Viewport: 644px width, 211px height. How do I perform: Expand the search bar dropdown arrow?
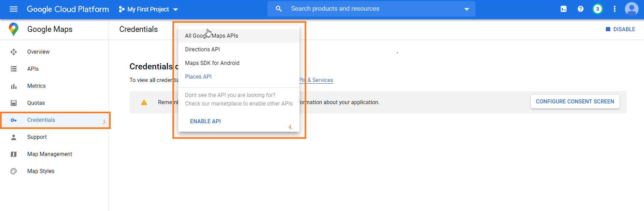(x=467, y=9)
